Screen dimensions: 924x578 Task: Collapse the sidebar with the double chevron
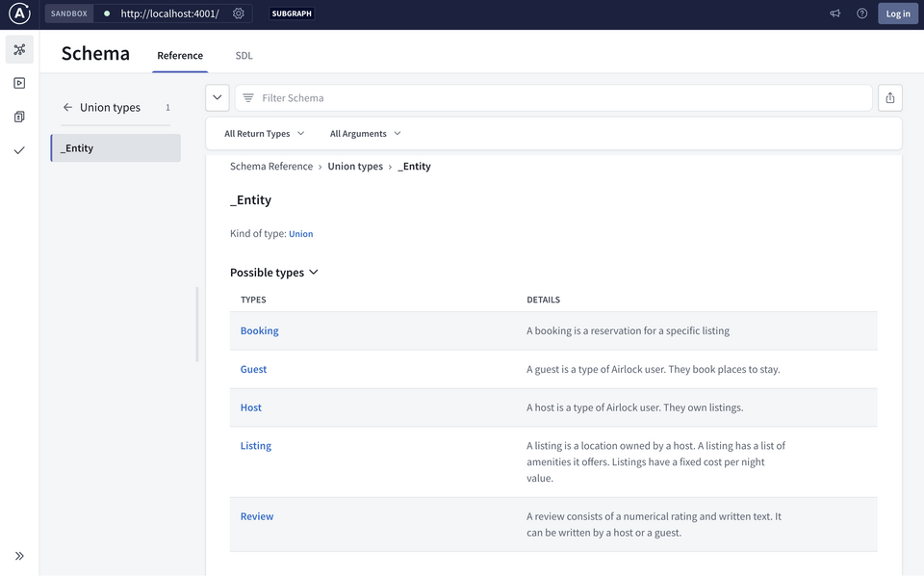(18, 556)
